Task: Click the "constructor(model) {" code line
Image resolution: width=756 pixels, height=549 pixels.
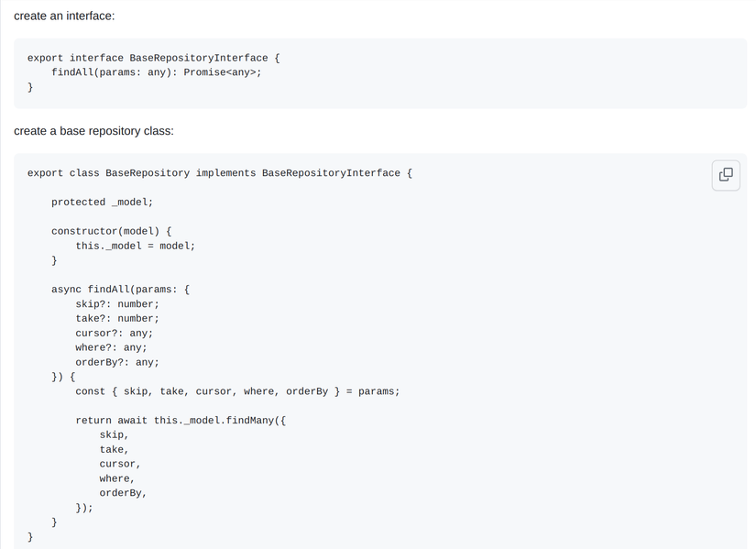Action: click(x=111, y=231)
